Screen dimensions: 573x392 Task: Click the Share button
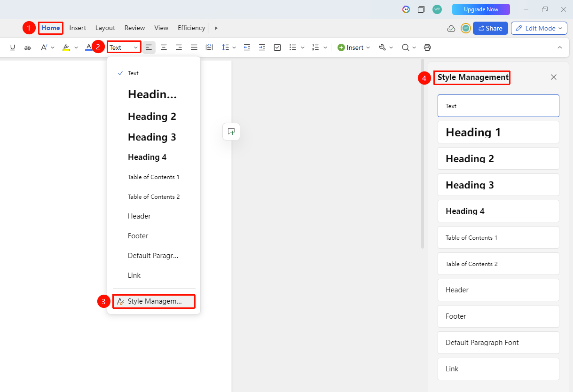coord(490,28)
